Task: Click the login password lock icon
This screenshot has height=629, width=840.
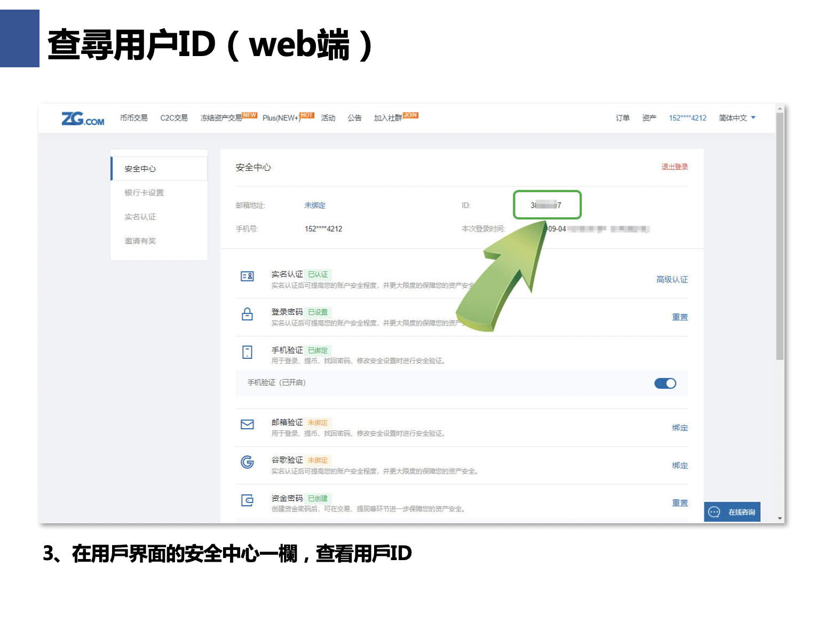Action: (x=247, y=314)
